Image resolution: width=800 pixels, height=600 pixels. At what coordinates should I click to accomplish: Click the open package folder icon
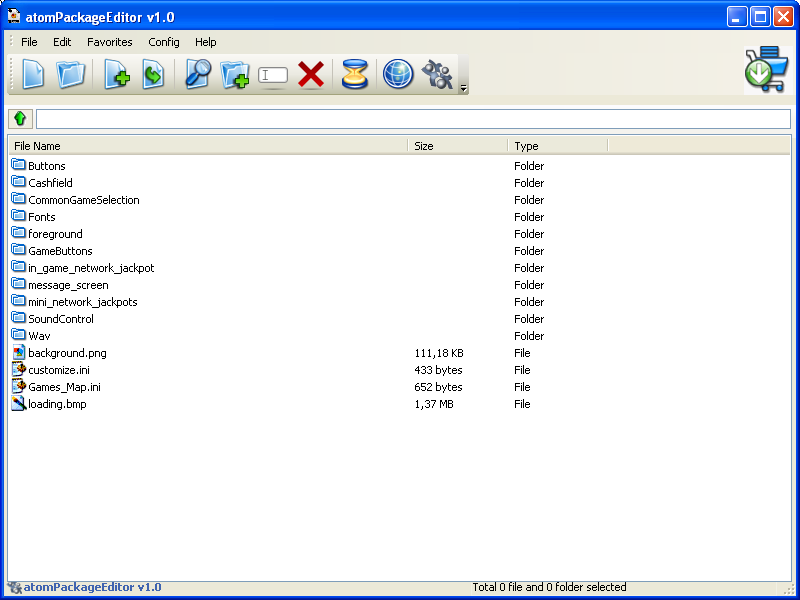(71, 75)
